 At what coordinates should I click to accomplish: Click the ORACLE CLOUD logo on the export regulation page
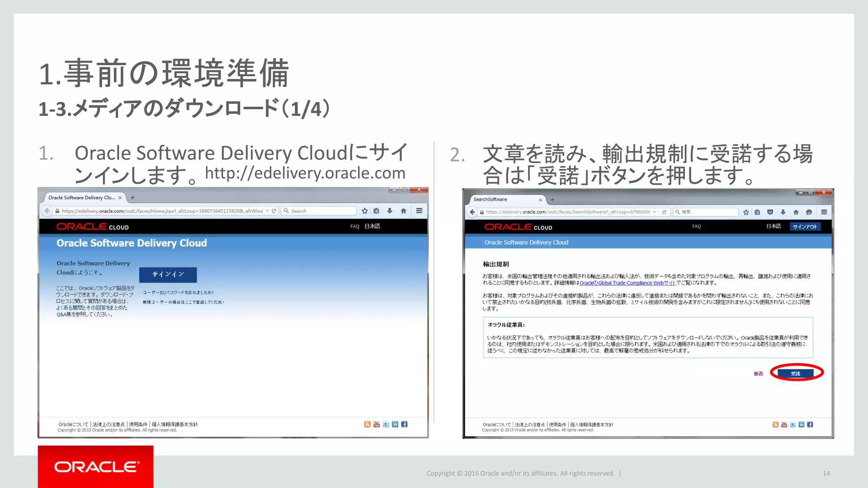click(x=518, y=227)
